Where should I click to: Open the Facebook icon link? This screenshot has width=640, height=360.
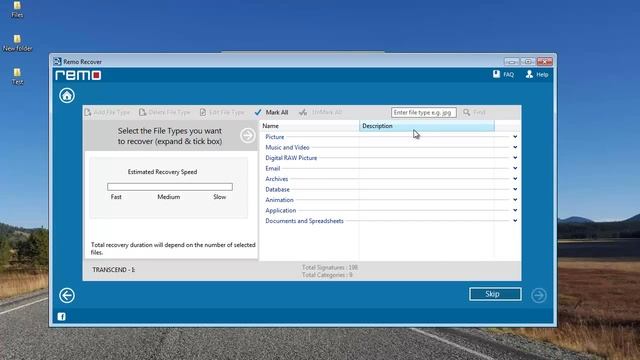[x=61, y=316]
